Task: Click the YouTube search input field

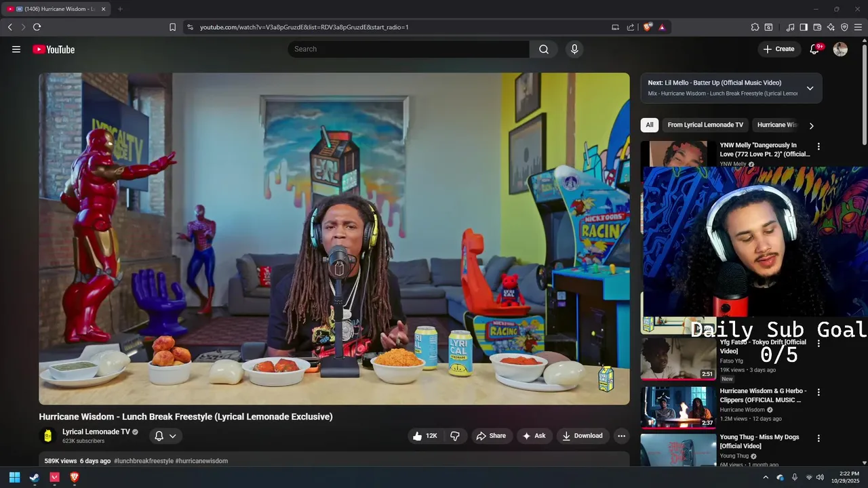Action: [409, 49]
